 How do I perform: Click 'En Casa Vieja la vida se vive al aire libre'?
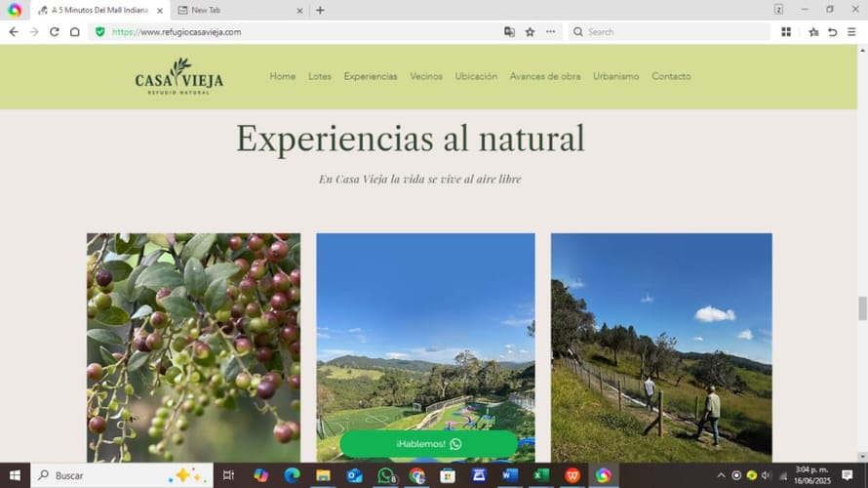coord(419,179)
